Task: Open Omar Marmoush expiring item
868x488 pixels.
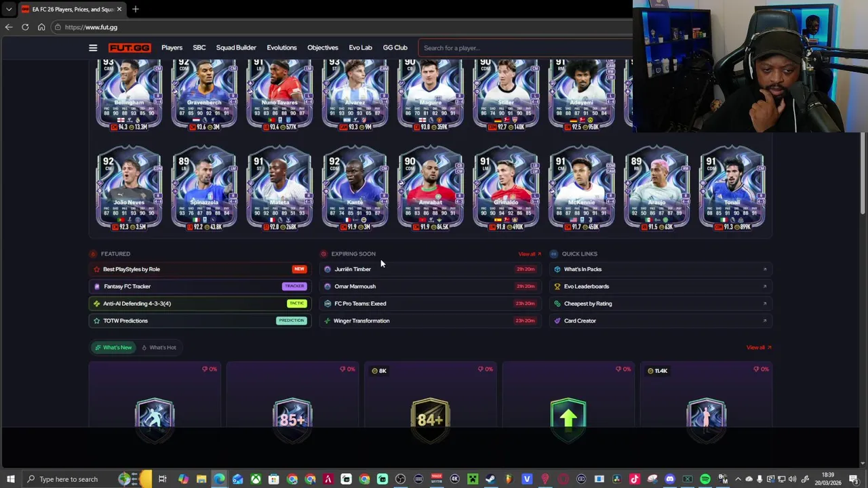Action: (431, 286)
